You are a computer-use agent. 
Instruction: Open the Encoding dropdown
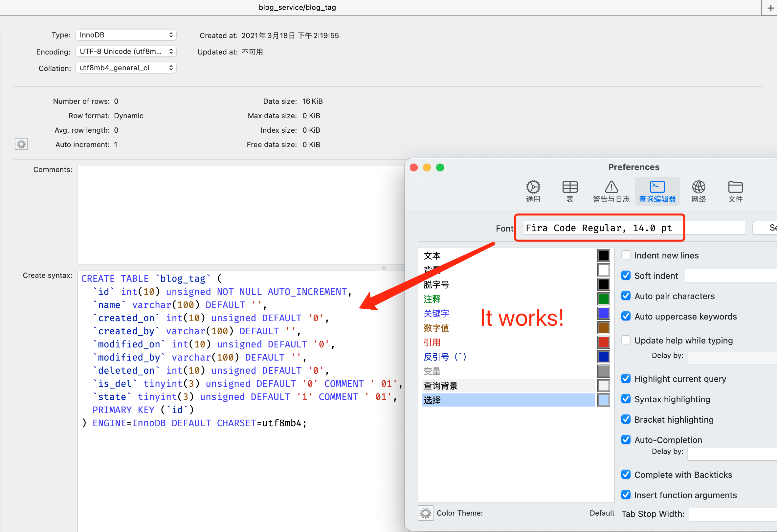click(126, 51)
